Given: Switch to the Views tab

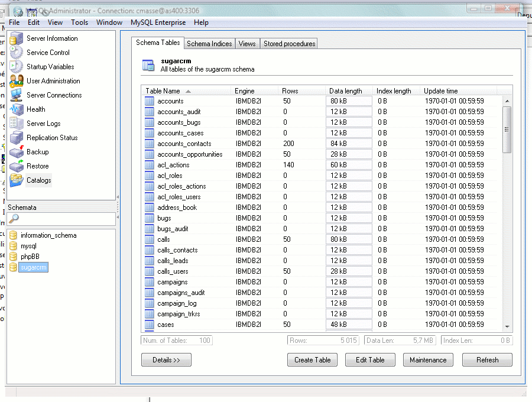Looking at the screenshot, I should point(247,44).
